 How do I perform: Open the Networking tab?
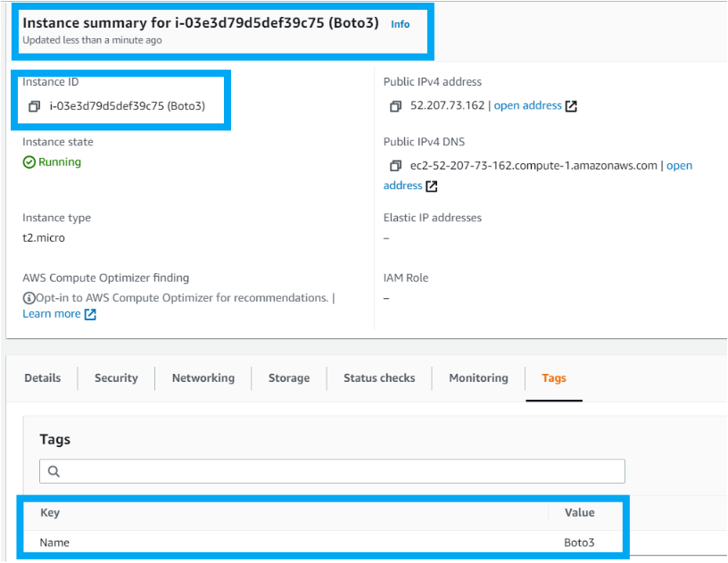point(203,378)
